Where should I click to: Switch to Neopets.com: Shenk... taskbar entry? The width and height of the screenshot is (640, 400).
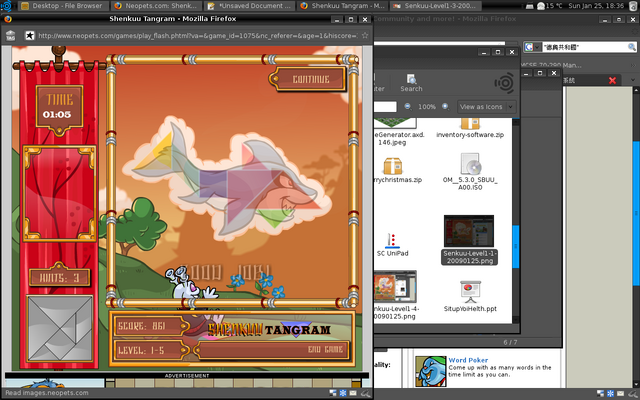[x=157, y=6]
